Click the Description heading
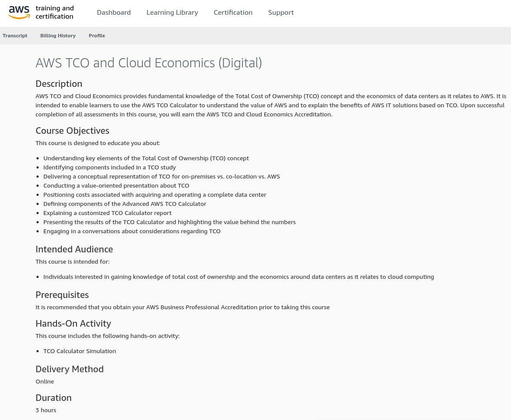The image size is (511, 420). tap(59, 84)
